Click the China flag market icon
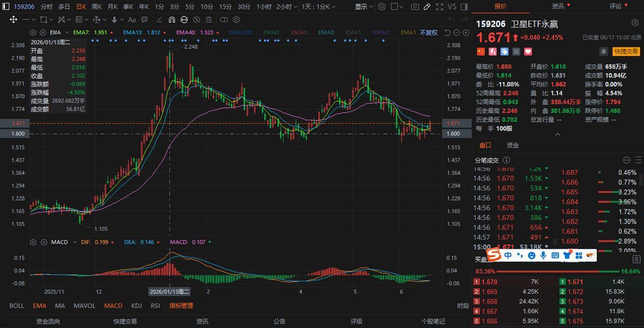Viewport: 644px width, 328px height. (x=480, y=51)
